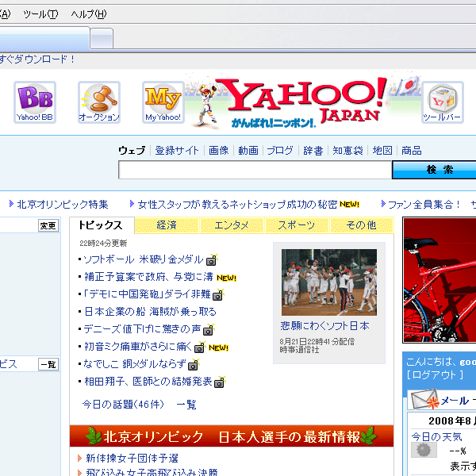Open headline 補正予算案で政府、与党に溝

(148, 277)
